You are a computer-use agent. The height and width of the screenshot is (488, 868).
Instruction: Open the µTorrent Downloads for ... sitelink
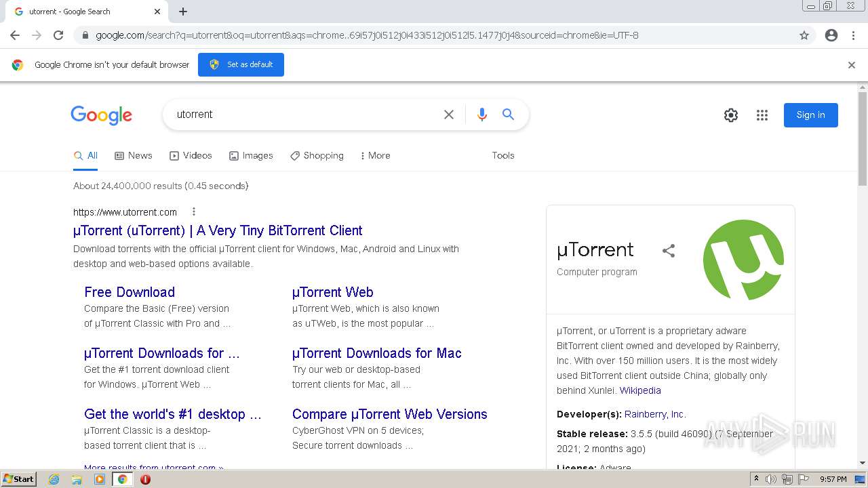click(x=162, y=353)
